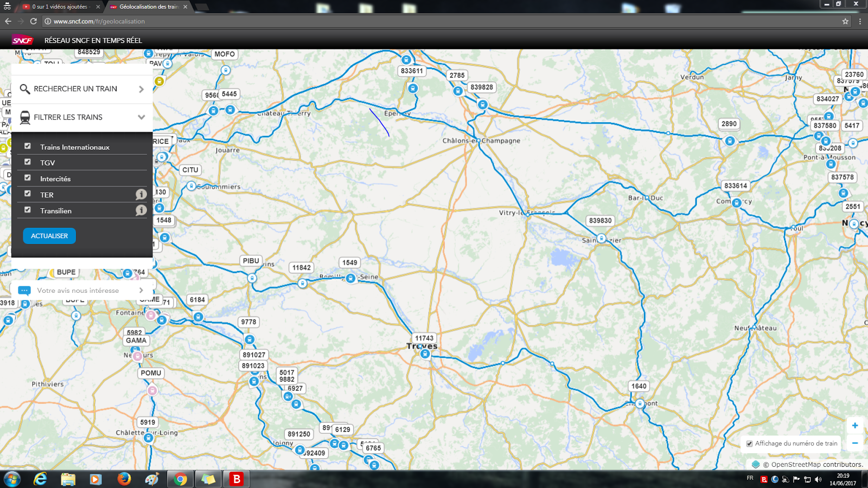Open Google Chrome from the taskbar

(x=180, y=479)
